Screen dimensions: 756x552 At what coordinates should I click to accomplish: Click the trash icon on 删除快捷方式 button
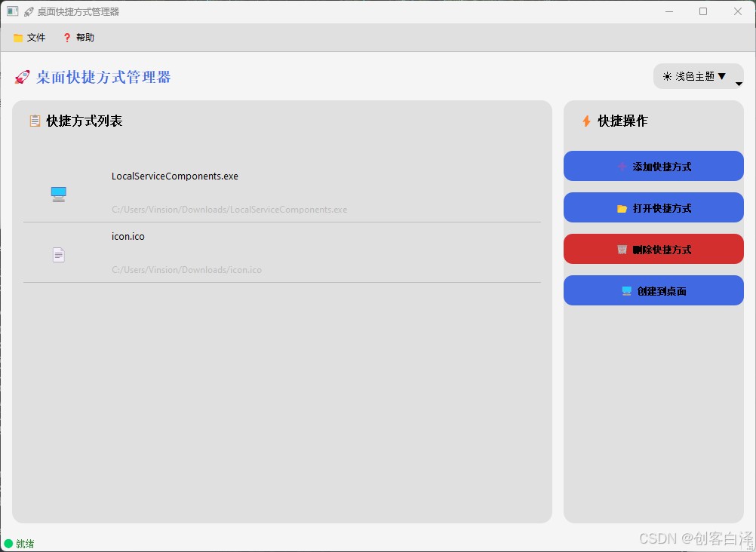[622, 250]
